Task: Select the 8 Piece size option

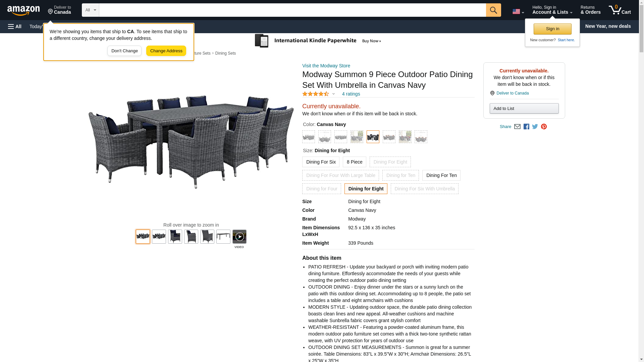Action: coord(355,162)
